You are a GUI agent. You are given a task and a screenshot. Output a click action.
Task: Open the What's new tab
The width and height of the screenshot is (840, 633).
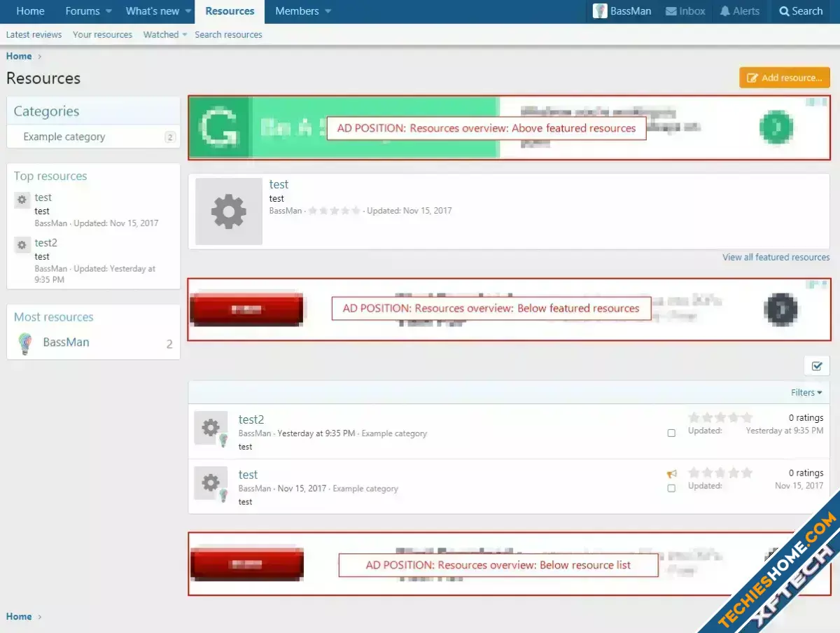[153, 11]
